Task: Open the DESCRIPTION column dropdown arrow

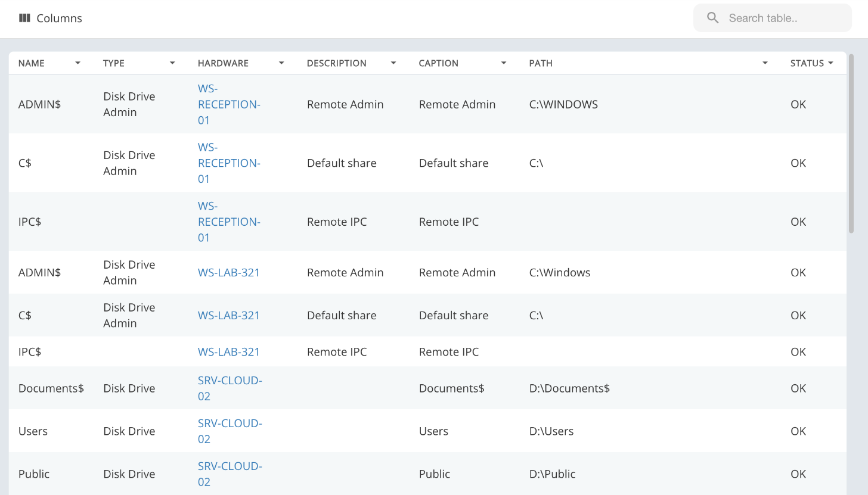Action: 393,63
